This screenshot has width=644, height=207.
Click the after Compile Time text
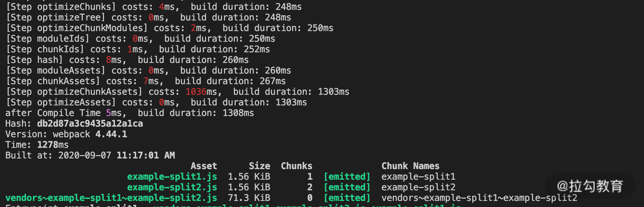coord(53,113)
